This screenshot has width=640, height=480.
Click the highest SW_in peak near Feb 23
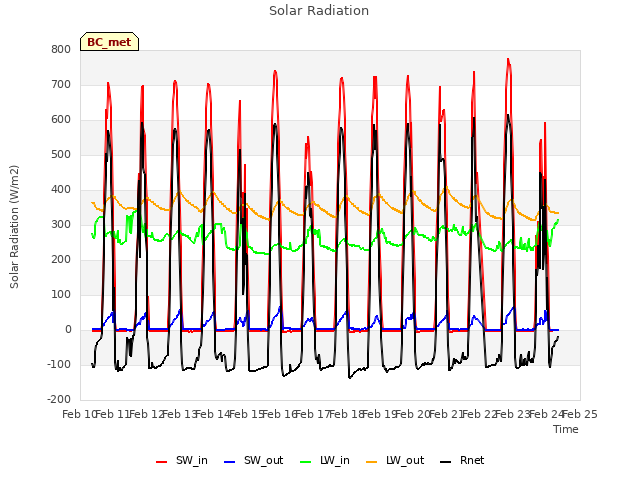[508, 60]
